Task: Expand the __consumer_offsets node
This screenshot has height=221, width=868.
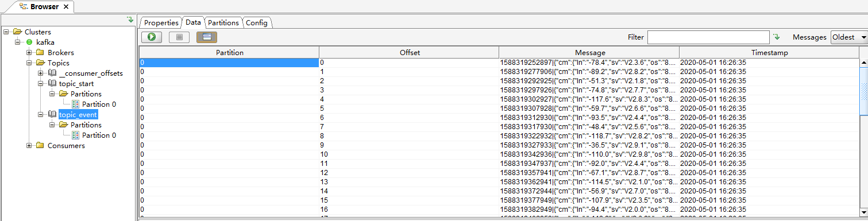Action: [40, 73]
